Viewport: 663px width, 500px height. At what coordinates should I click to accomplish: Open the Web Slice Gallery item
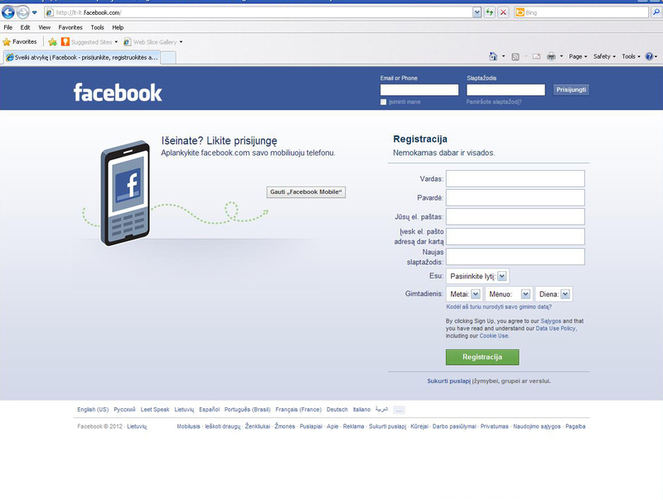click(153, 42)
